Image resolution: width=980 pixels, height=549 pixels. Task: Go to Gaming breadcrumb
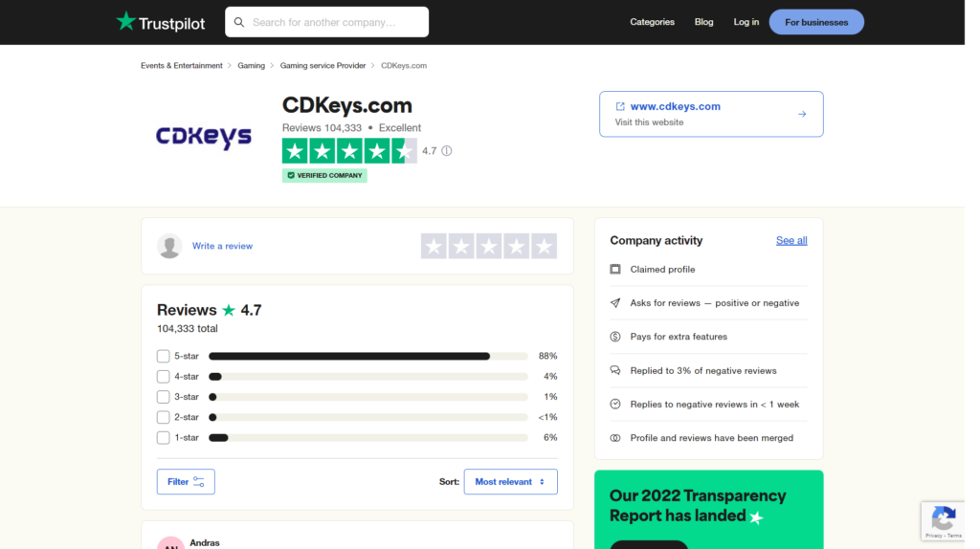point(252,66)
